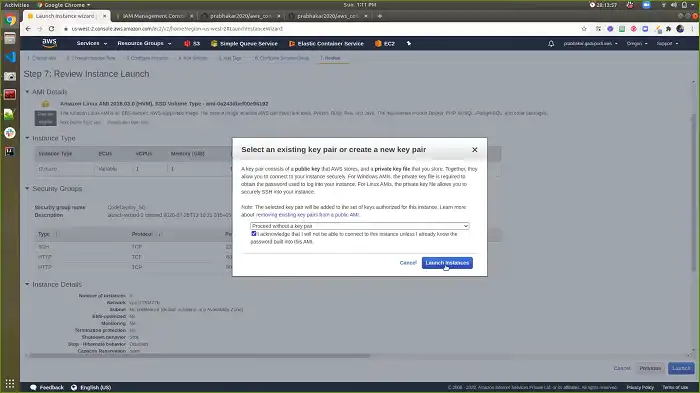700x393 pixels.
Task: Cancel the key pair dialog
Action: click(x=408, y=263)
